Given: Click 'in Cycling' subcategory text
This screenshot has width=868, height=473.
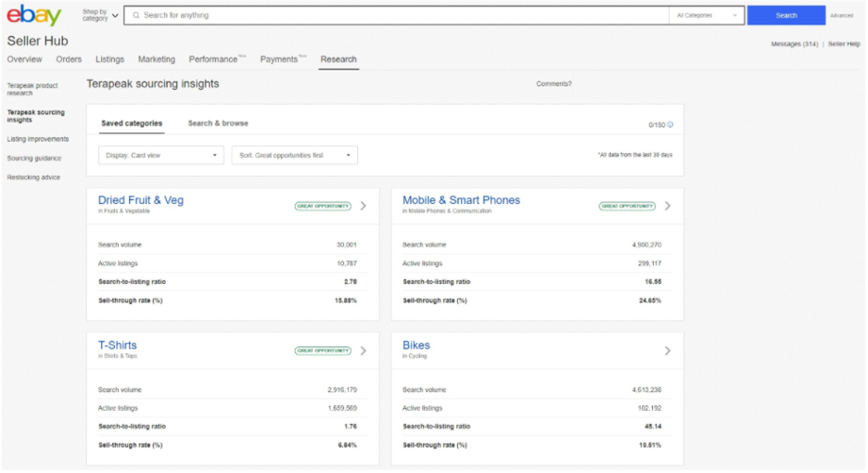Looking at the screenshot, I should 415,356.
